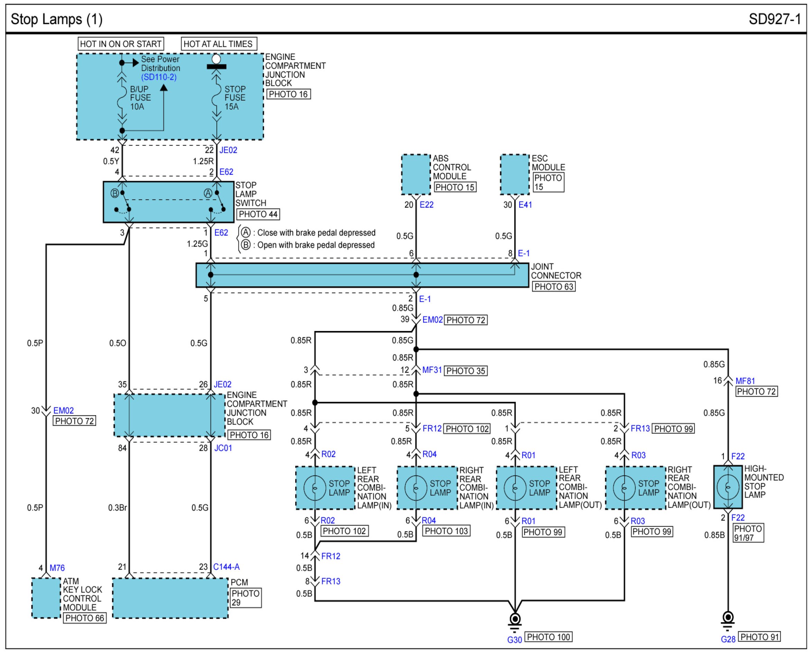The height and width of the screenshot is (654, 812).
Task: Click the right rear combination lamp (OUT) stop lamp bulb
Action: (x=624, y=488)
